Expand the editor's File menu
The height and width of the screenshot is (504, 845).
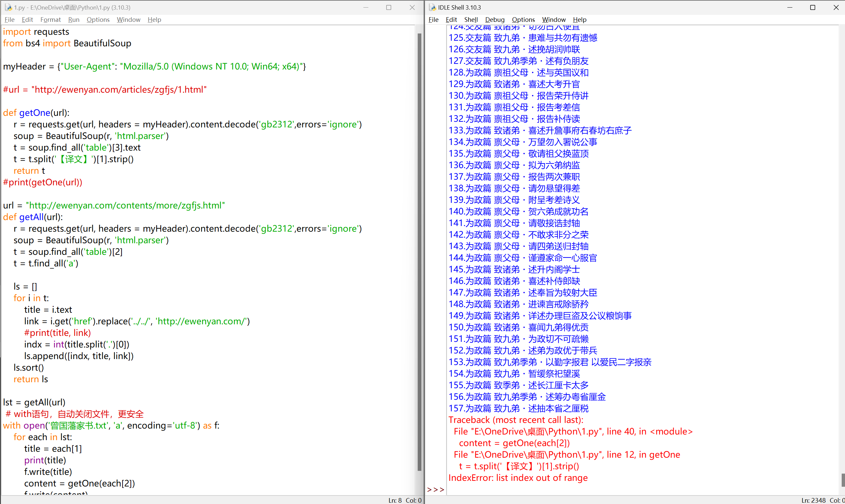pyautogui.click(x=9, y=20)
